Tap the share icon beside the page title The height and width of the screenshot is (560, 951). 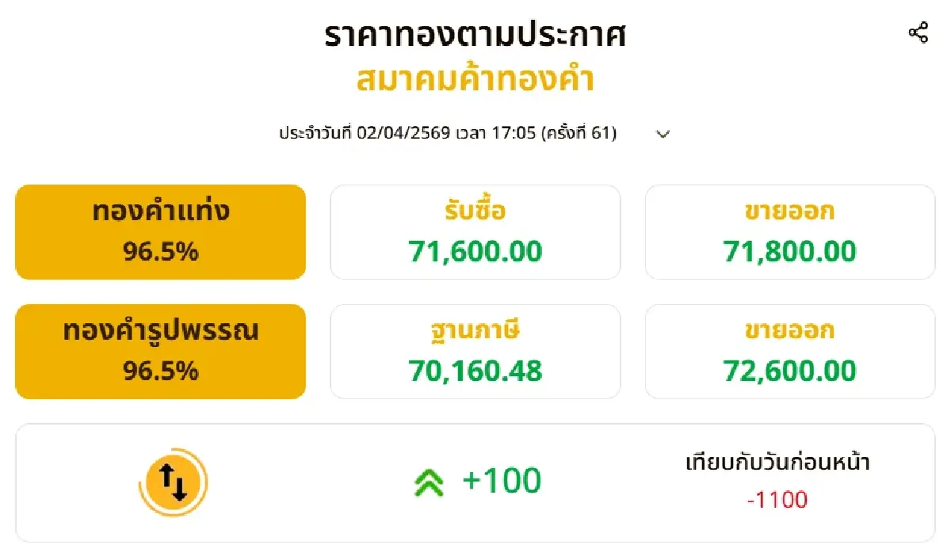[919, 32]
